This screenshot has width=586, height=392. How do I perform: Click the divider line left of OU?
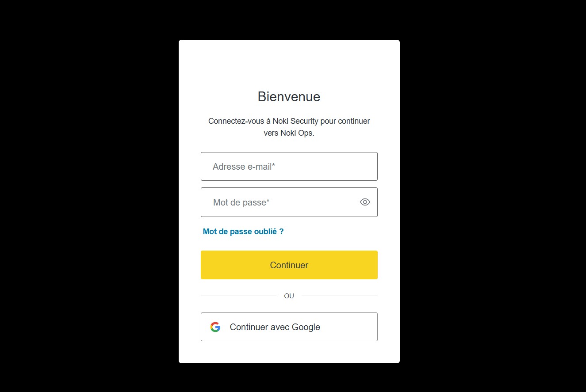click(x=238, y=296)
